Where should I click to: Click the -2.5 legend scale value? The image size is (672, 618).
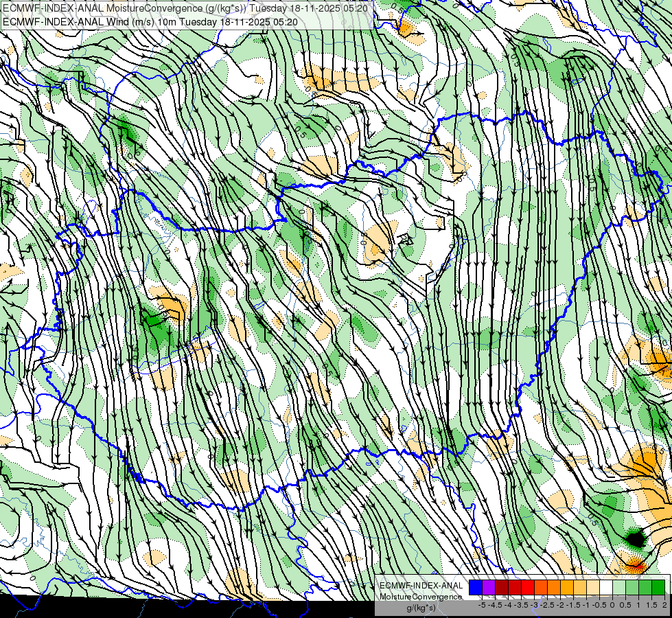coord(547,605)
